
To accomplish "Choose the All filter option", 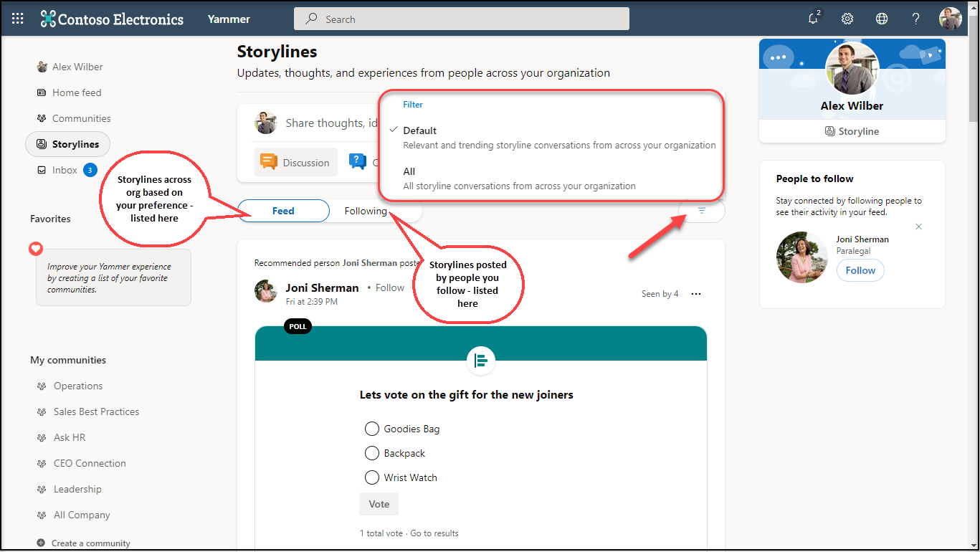I will [x=409, y=172].
